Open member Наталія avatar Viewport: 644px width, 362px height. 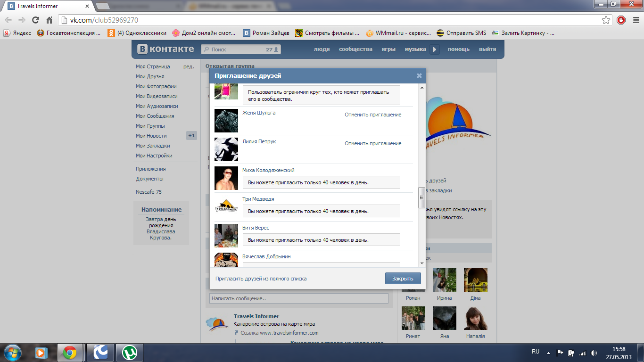(x=476, y=318)
